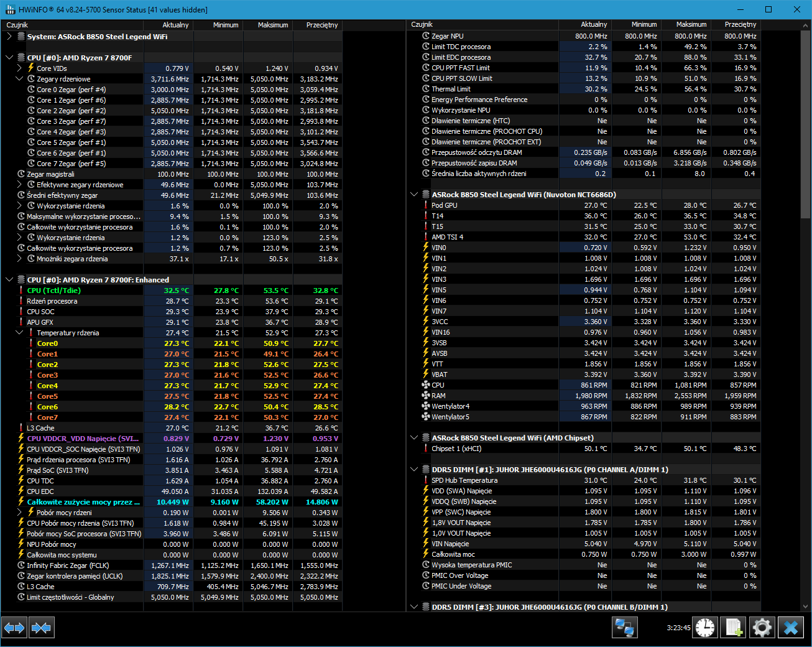Expand the Core VIDs row
This screenshot has height=647, width=812.
(x=19, y=68)
